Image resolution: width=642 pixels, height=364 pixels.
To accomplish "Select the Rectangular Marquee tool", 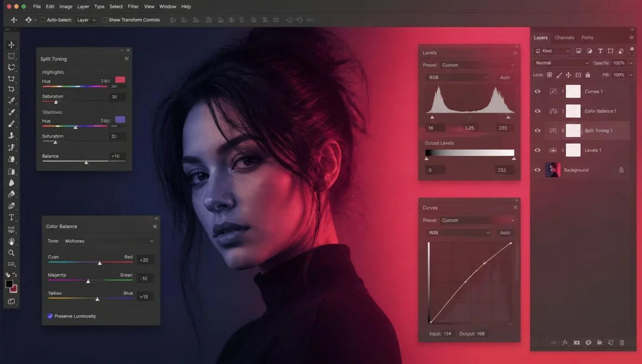I will click(11, 56).
